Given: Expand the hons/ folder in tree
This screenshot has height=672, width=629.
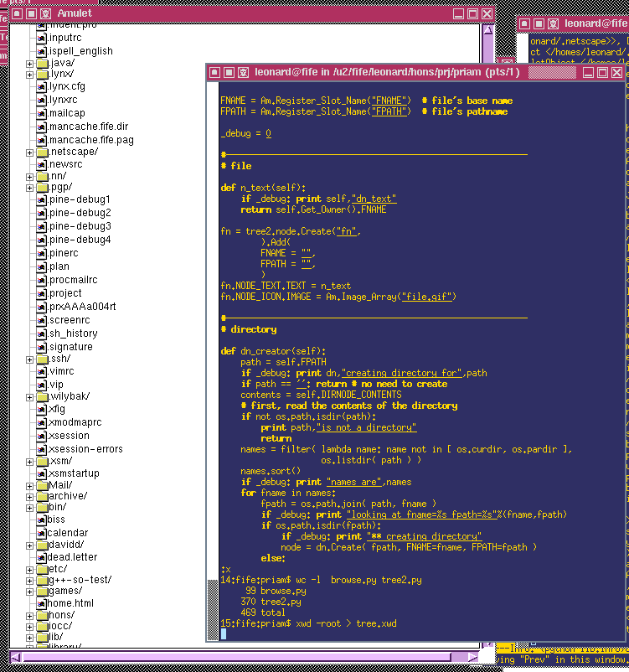Looking at the screenshot, I should (x=29, y=616).
